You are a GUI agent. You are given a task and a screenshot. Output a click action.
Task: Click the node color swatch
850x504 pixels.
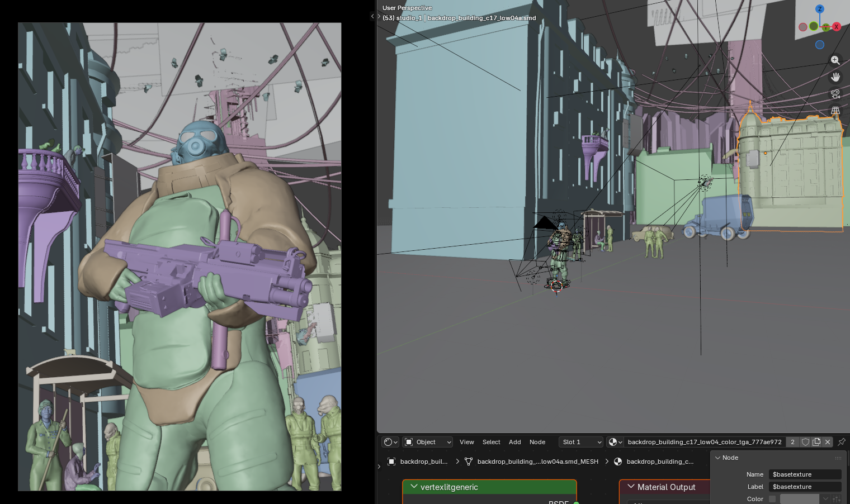click(x=800, y=499)
